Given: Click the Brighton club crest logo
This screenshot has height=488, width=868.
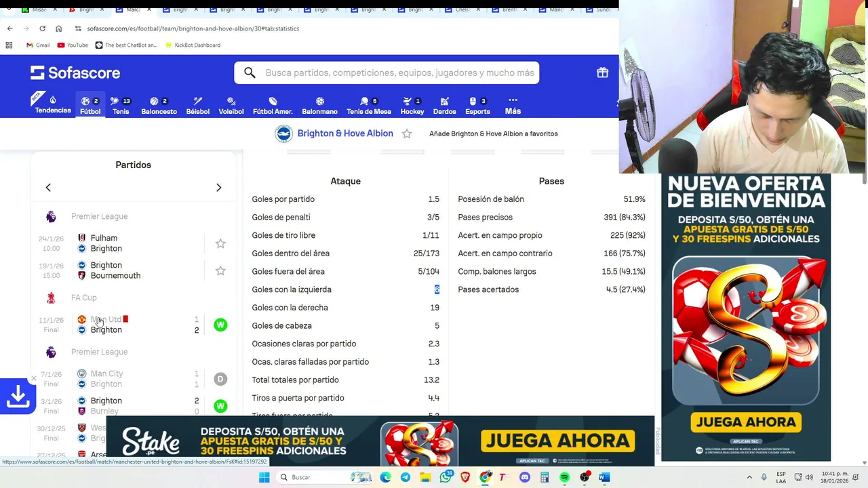Looking at the screenshot, I should 283,134.
